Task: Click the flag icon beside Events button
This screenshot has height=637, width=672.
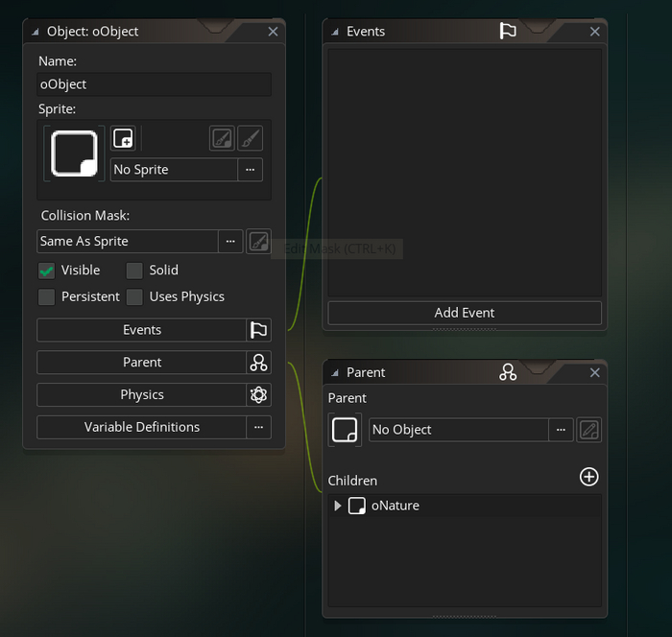Action: point(258,330)
